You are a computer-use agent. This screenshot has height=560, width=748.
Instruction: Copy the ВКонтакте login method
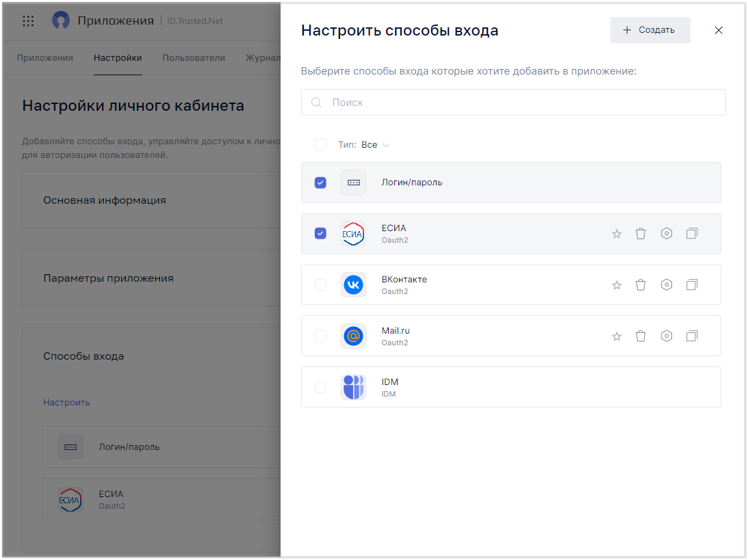coord(692,285)
